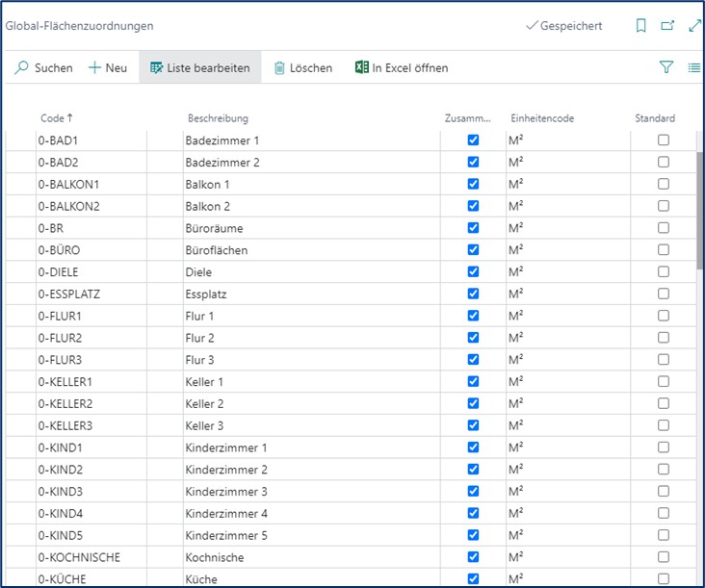705x588 pixels.
Task: Toggle Standard checkbox for 0-FLUR2 row
Action: point(664,338)
